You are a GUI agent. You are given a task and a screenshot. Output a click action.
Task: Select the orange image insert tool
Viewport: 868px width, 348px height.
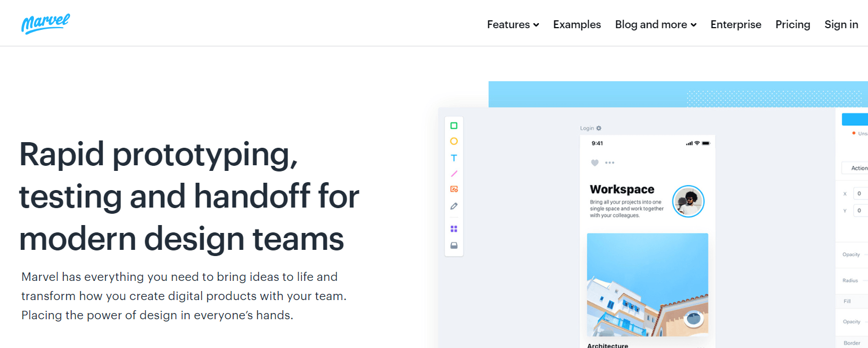pos(454,190)
